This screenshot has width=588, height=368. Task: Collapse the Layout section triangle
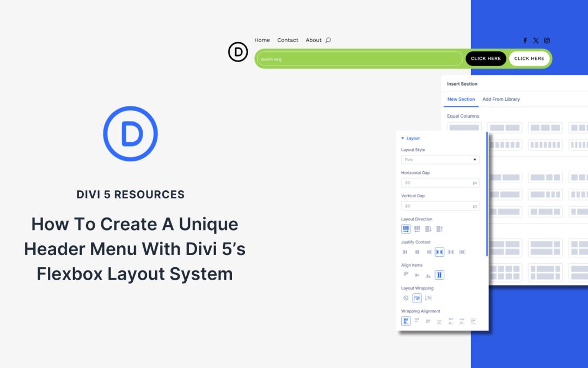(x=403, y=138)
